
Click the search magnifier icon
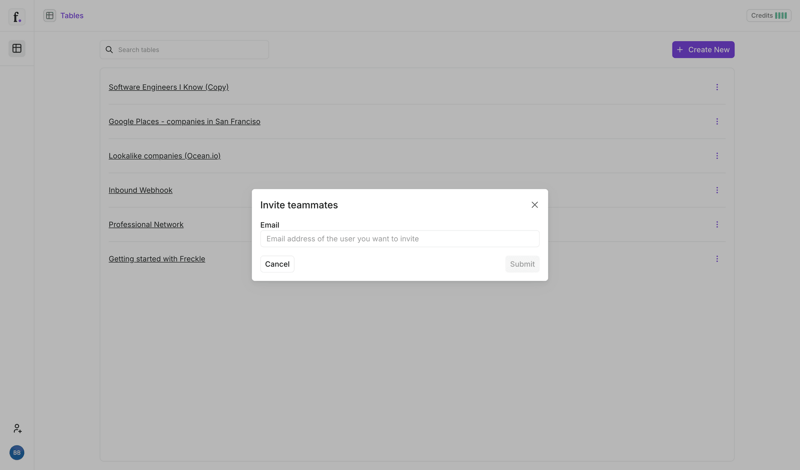click(x=110, y=50)
